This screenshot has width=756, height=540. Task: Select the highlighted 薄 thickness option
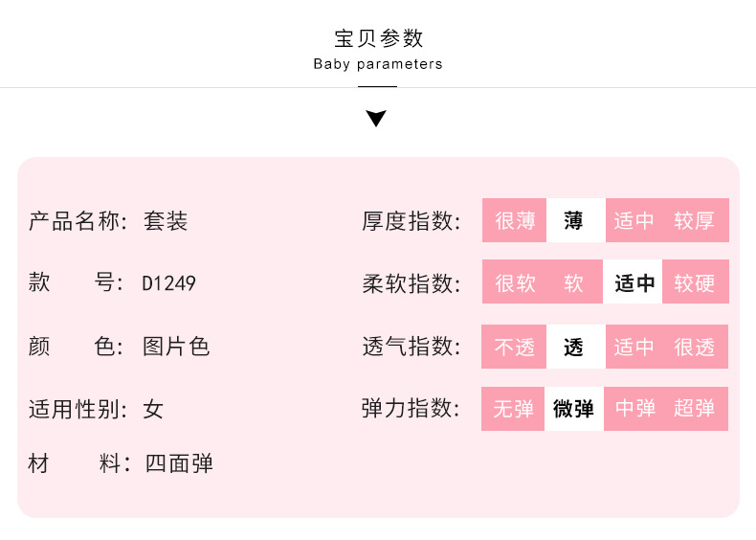[x=574, y=220]
